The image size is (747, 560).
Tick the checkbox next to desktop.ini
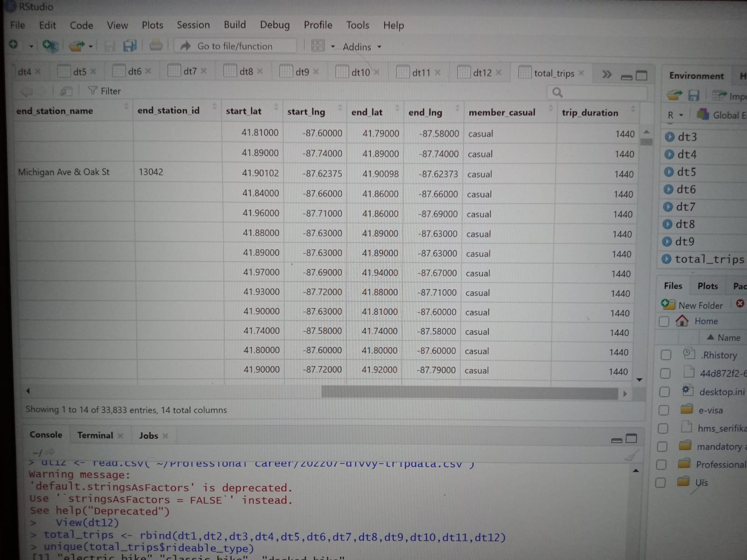pyautogui.click(x=664, y=392)
